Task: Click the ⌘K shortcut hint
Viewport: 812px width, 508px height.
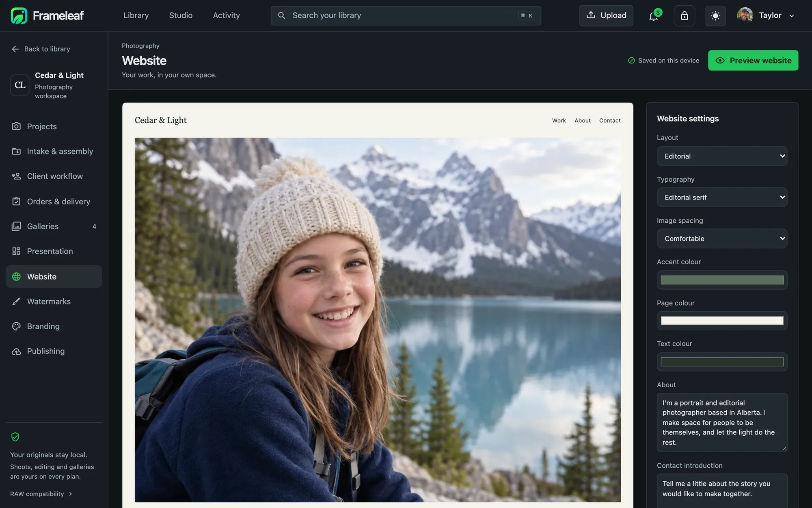Action: (x=527, y=15)
